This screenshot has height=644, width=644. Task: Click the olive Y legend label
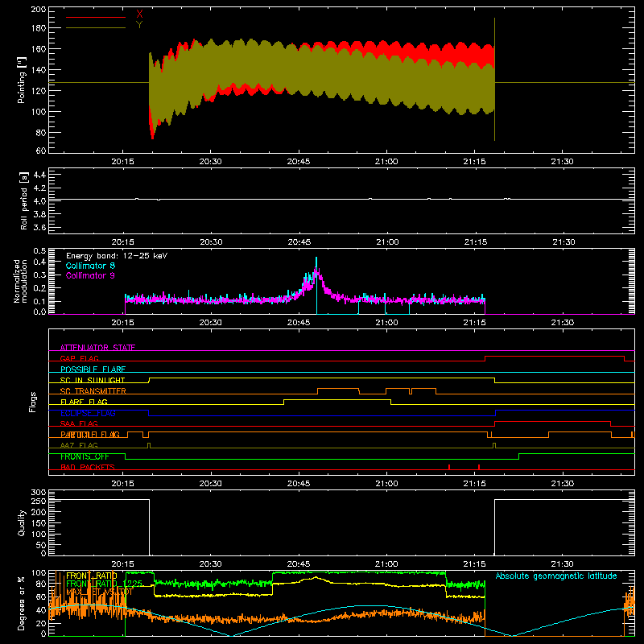pyautogui.click(x=139, y=25)
